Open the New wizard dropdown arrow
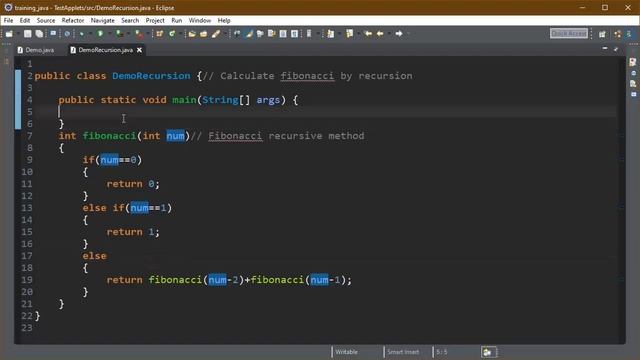This screenshot has width=640, height=360. (18, 33)
